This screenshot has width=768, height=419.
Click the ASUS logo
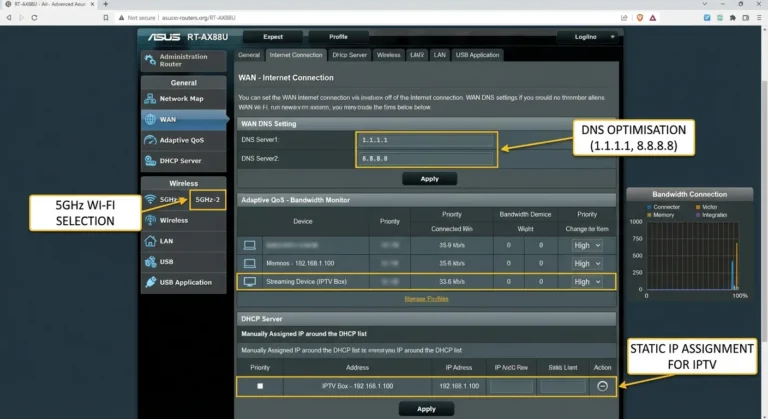(164, 37)
